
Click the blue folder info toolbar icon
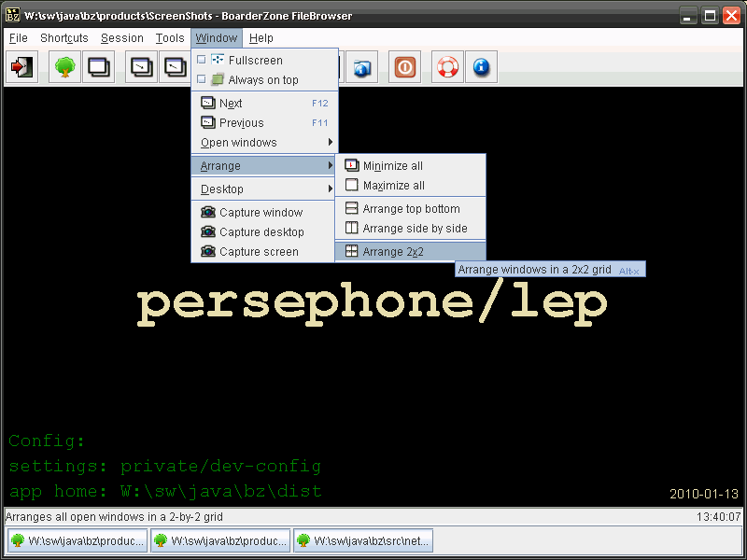click(x=362, y=67)
